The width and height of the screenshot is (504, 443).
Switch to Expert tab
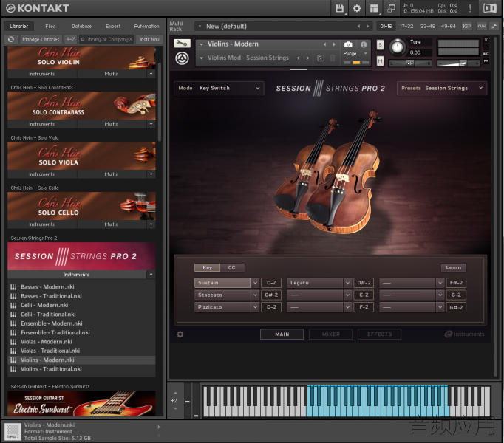[113, 26]
